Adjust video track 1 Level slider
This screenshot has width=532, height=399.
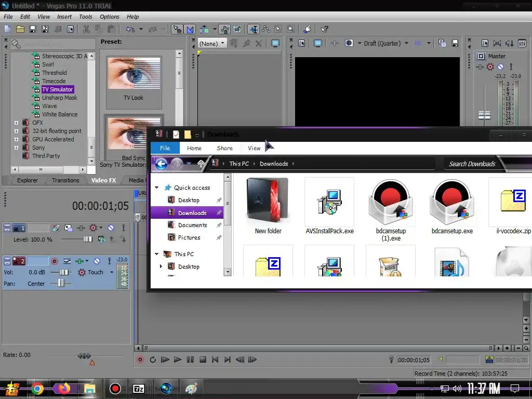(x=87, y=239)
